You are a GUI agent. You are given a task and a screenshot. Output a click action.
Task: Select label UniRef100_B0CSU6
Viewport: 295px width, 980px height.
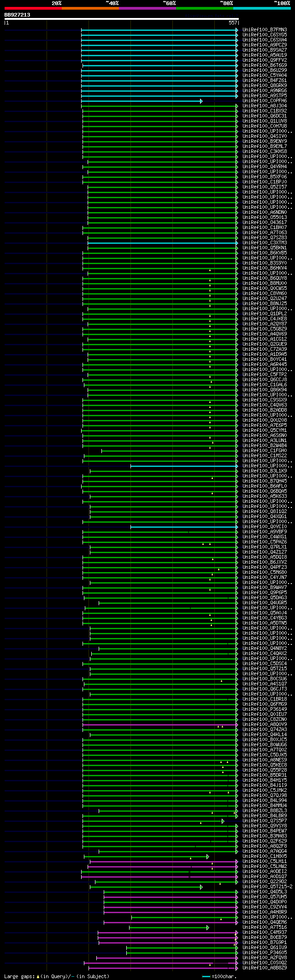(265, 679)
